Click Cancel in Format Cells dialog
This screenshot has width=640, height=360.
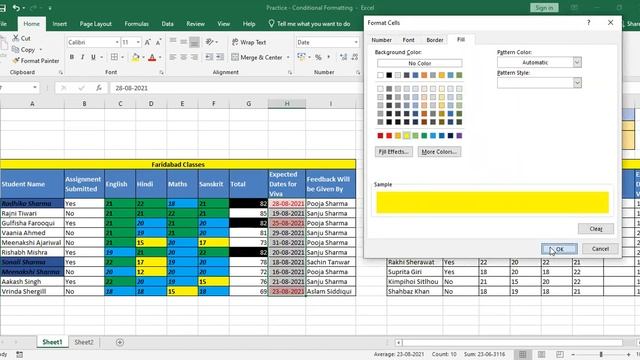(600, 249)
